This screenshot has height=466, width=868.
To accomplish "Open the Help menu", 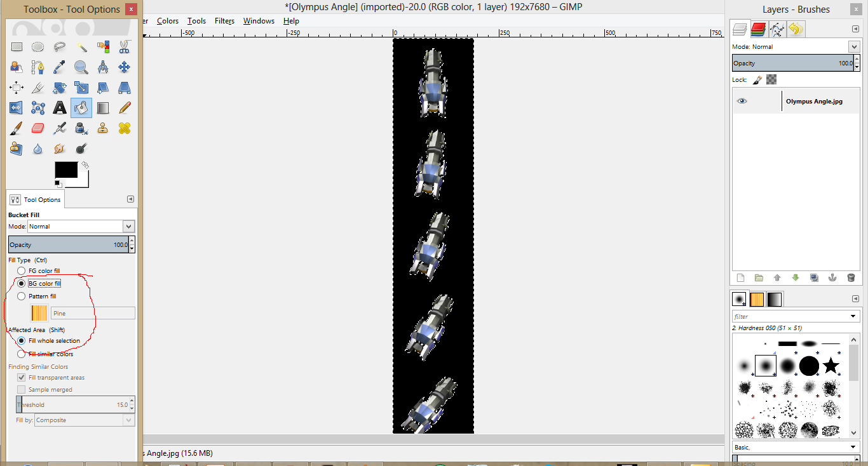I will point(291,21).
